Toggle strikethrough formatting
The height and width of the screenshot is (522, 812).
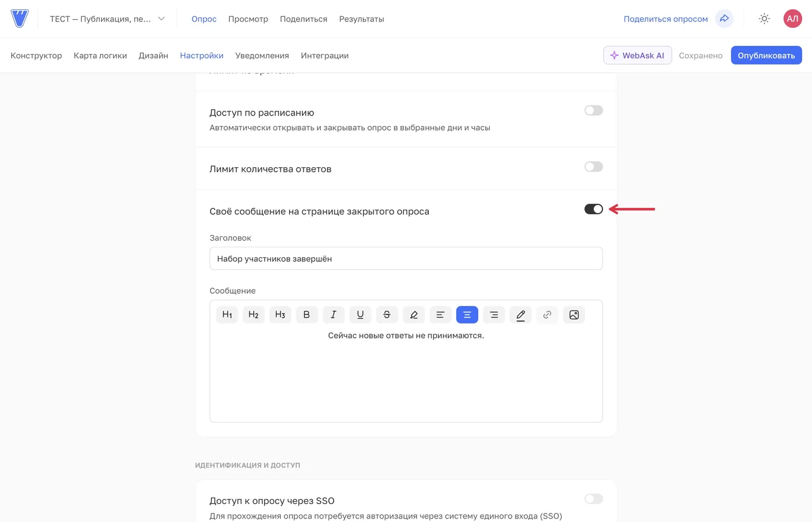[387, 315]
